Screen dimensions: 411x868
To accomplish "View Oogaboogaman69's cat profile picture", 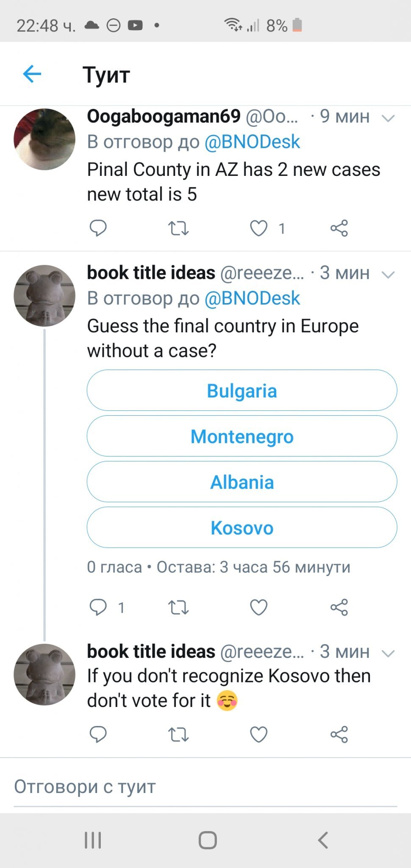I will [x=44, y=139].
